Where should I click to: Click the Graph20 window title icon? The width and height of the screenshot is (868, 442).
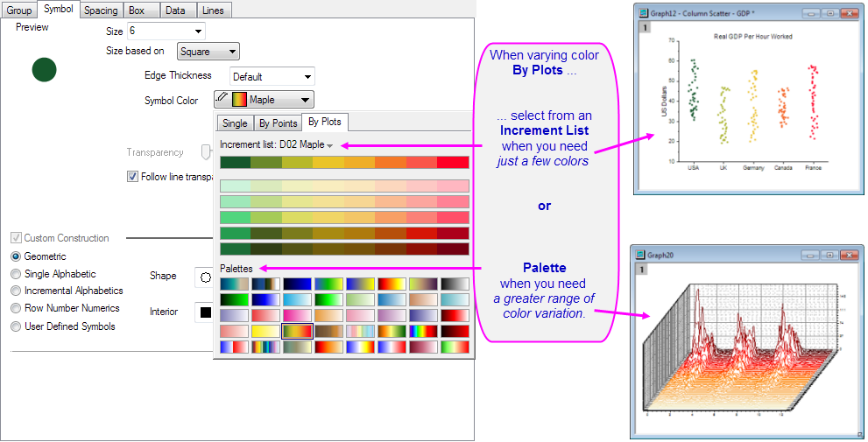pos(640,255)
